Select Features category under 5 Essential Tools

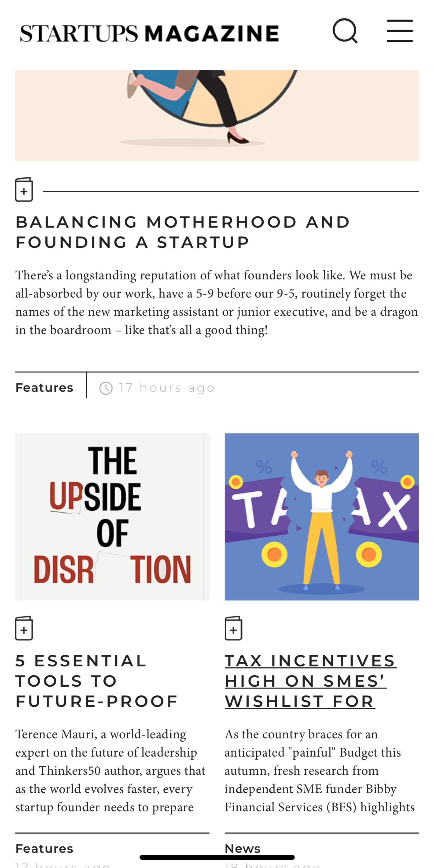click(44, 848)
